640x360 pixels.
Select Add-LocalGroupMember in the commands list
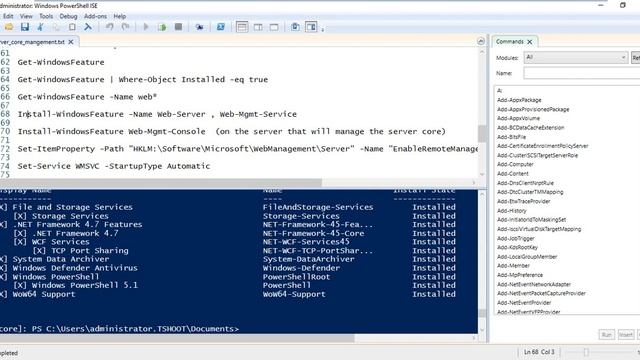pos(527,257)
